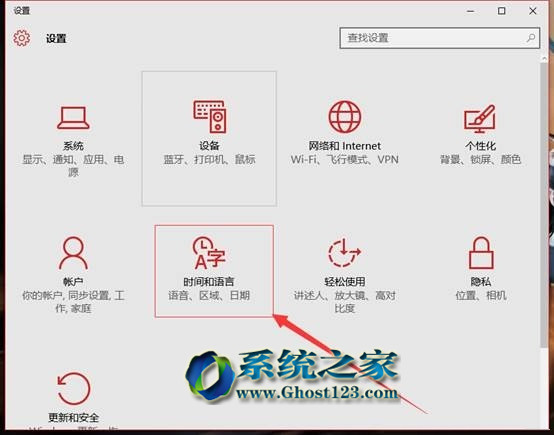This screenshot has width=554, height=435.
Task: Click the magnifier icon in search box
Action: [530, 38]
